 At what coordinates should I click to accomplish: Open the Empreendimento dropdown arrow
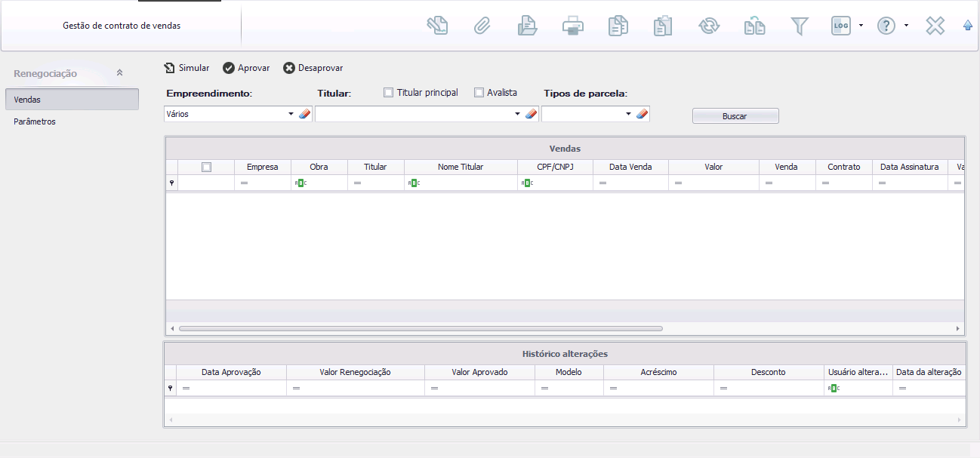(291, 114)
